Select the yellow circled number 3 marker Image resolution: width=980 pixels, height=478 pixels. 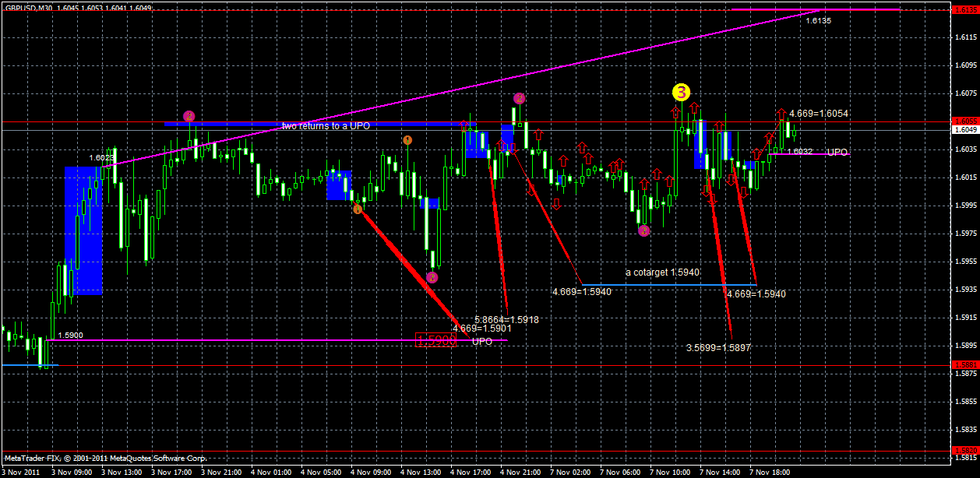click(681, 92)
